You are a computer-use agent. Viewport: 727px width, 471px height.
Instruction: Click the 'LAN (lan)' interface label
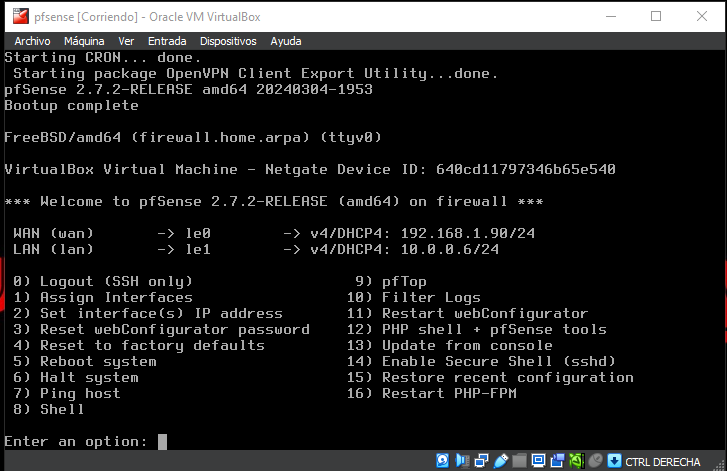click(53, 249)
